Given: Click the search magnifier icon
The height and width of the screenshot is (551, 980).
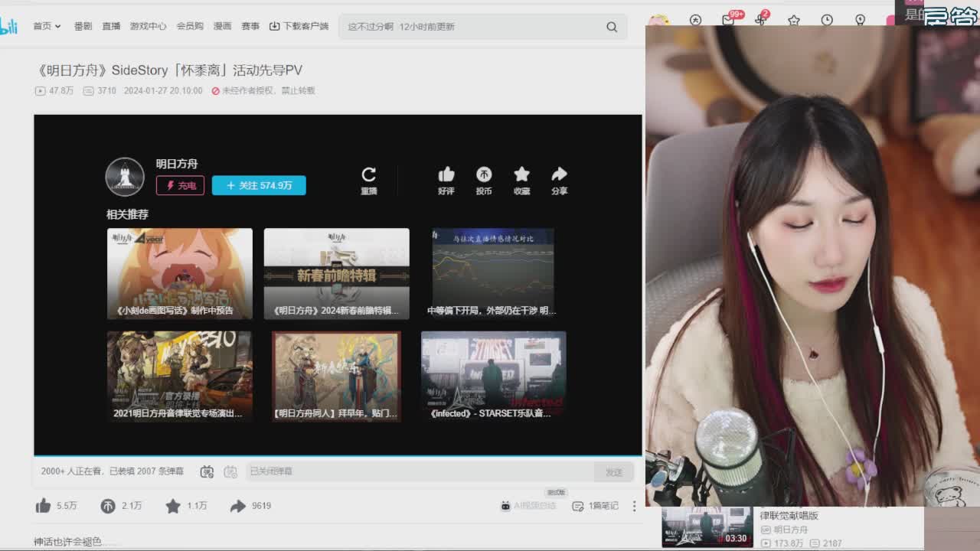Looking at the screenshot, I should (612, 27).
